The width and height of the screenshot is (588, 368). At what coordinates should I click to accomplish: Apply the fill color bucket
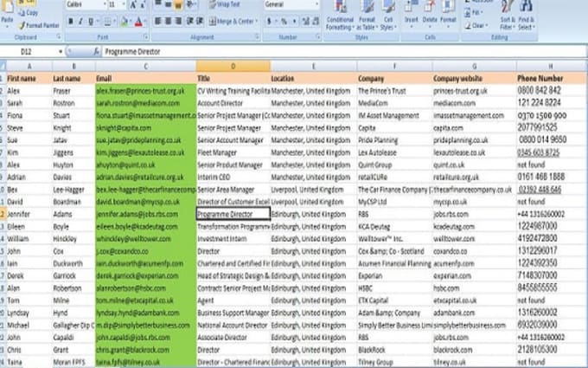pos(124,22)
